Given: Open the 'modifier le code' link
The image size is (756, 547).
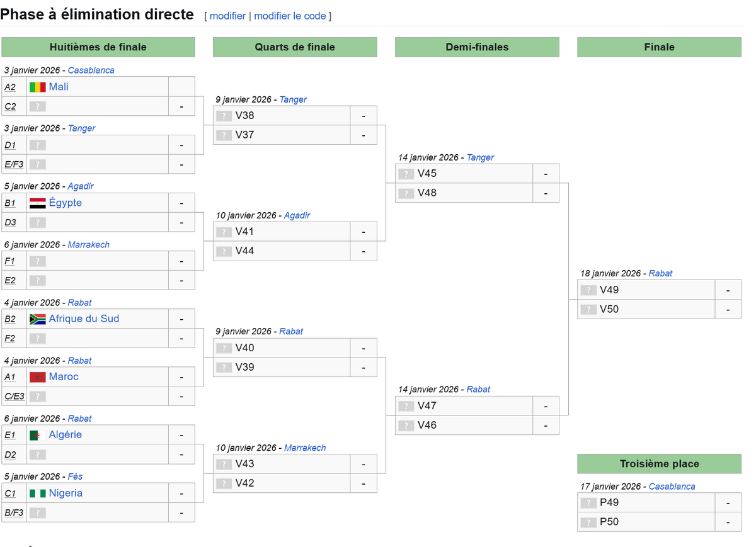Looking at the screenshot, I should (x=290, y=16).
